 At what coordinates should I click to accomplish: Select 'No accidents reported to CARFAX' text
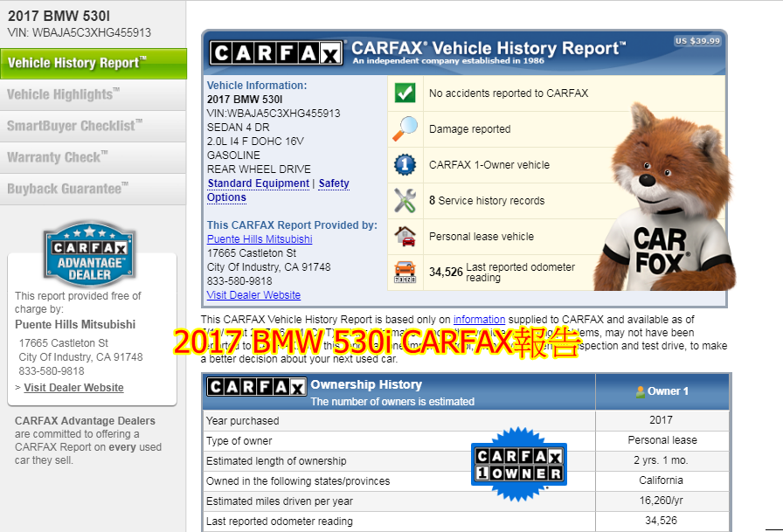(509, 93)
